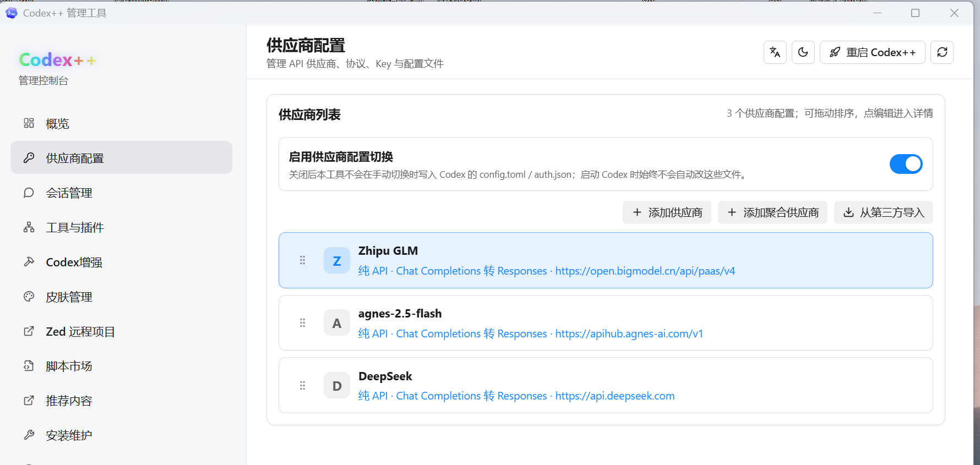This screenshot has height=465, width=980.
Task: Click the network icon beside 工具与插件
Action: [29, 227]
